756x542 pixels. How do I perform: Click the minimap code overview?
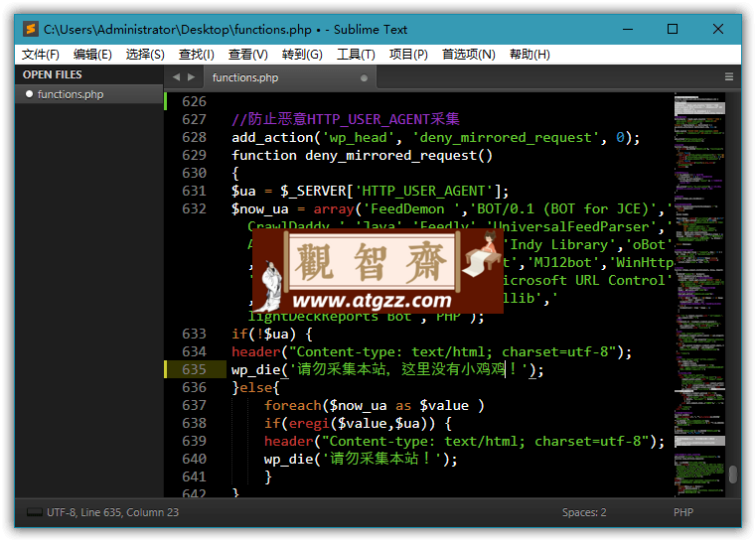(699, 294)
